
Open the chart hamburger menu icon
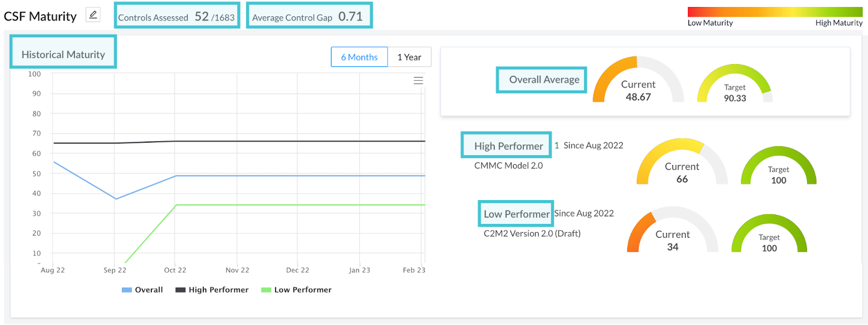(x=418, y=80)
